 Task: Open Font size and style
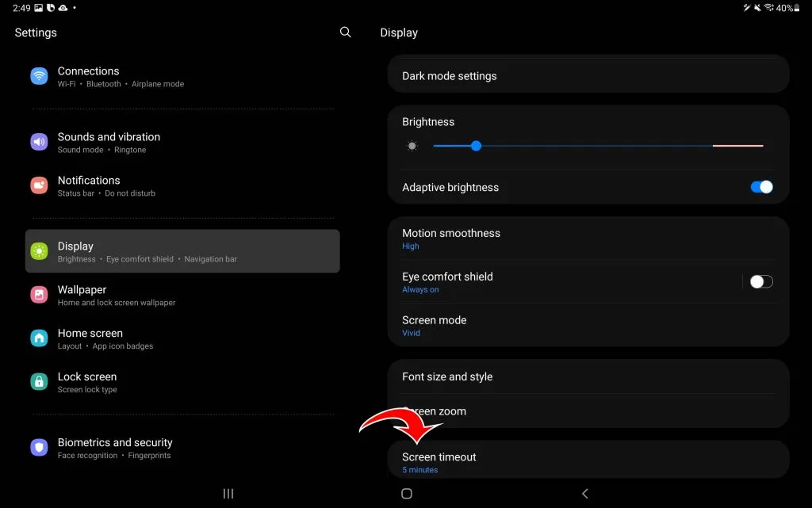pyautogui.click(x=588, y=376)
